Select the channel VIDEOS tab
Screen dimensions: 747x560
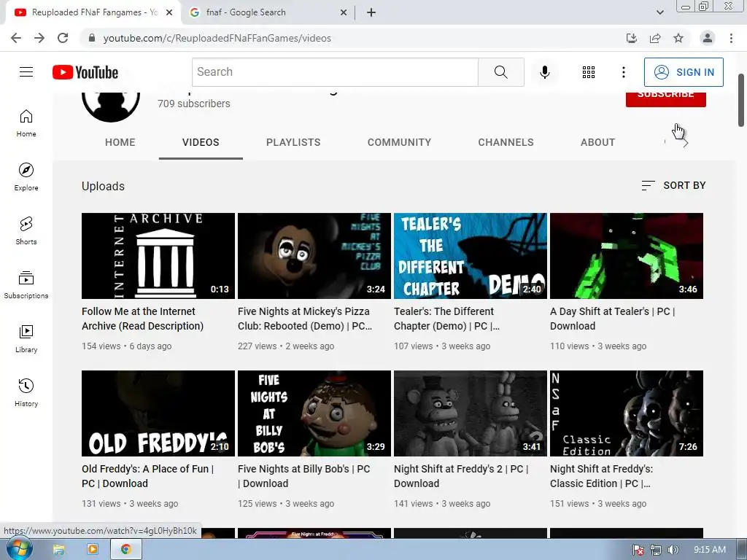(201, 142)
